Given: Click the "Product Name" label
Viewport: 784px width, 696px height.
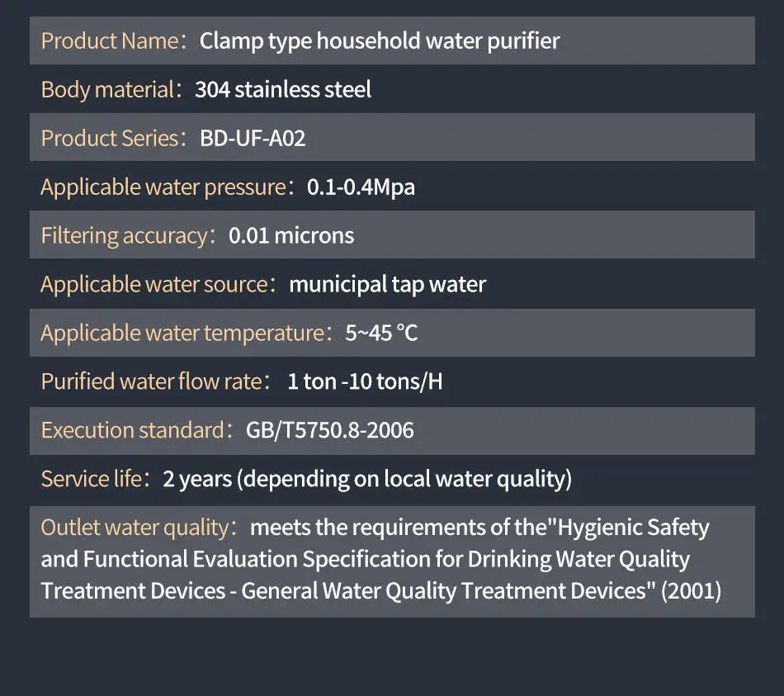Looking at the screenshot, I should tap(109, 40).
